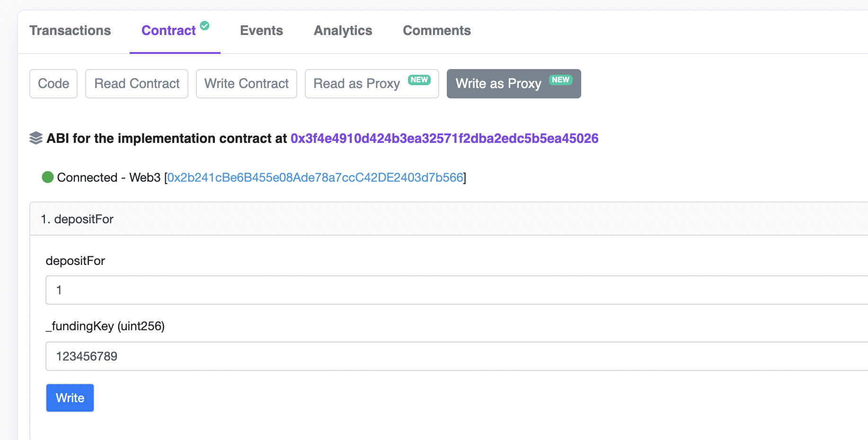Select the Read as Proxy button
This screenshot has width=868, height=440.
(x=372, y=84)
